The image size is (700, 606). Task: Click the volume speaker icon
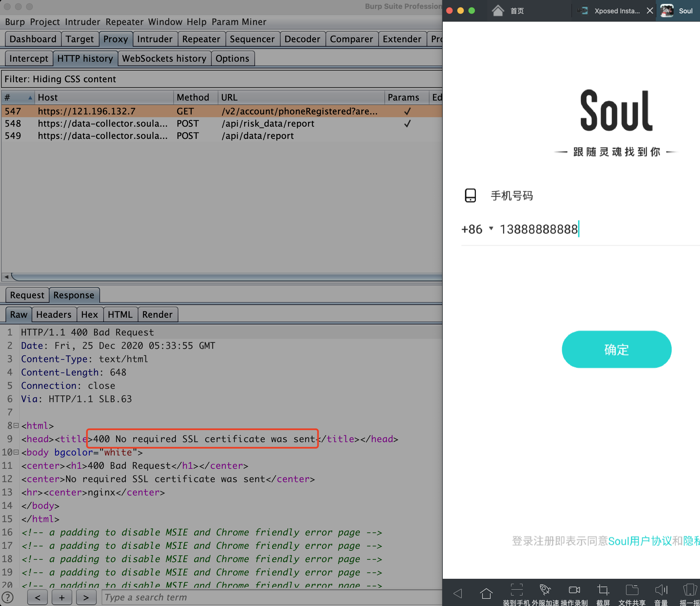661,590
